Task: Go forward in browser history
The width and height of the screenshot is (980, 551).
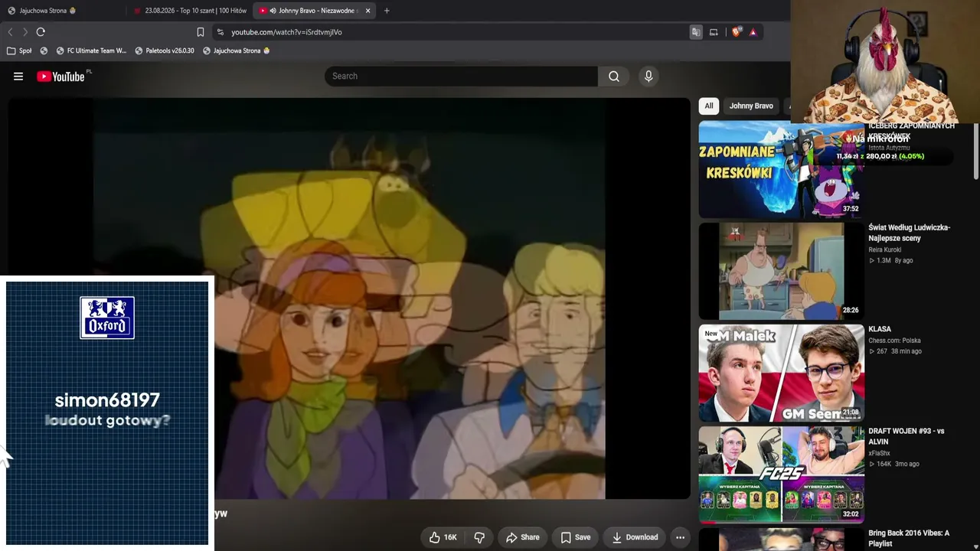Action: tap(24, 32)
